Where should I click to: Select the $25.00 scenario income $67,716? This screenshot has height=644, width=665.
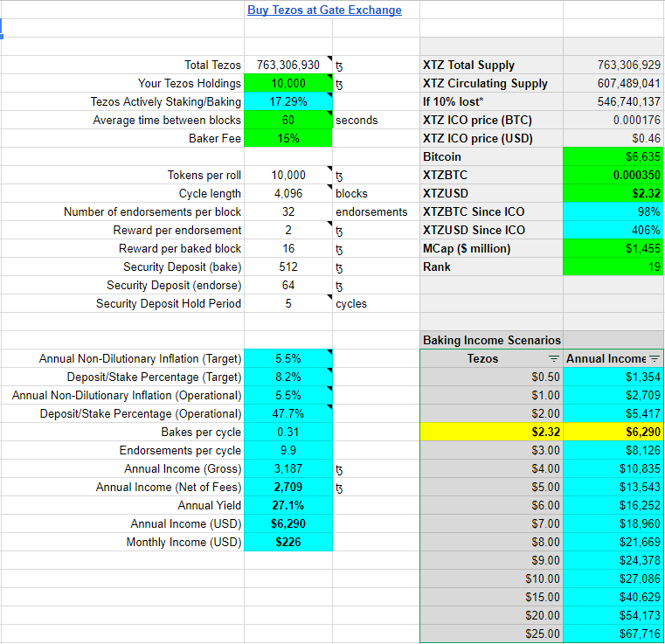tap(613, 634)
